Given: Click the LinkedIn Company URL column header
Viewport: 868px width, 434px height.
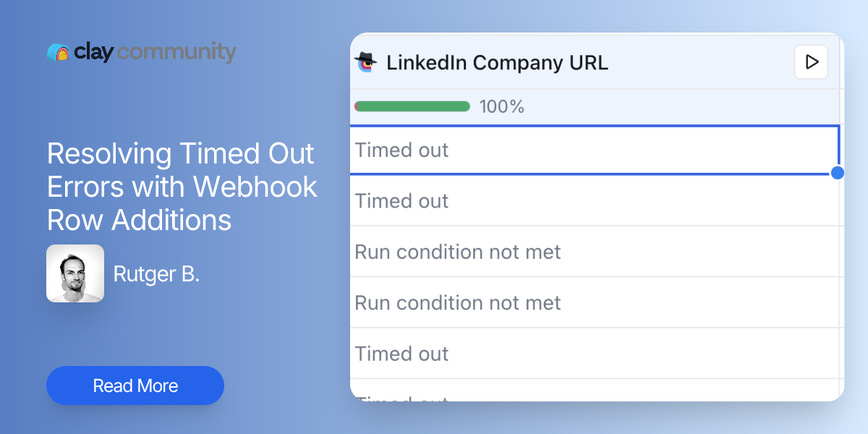Looking at the screenshot, I should click(x=498, y=63).
